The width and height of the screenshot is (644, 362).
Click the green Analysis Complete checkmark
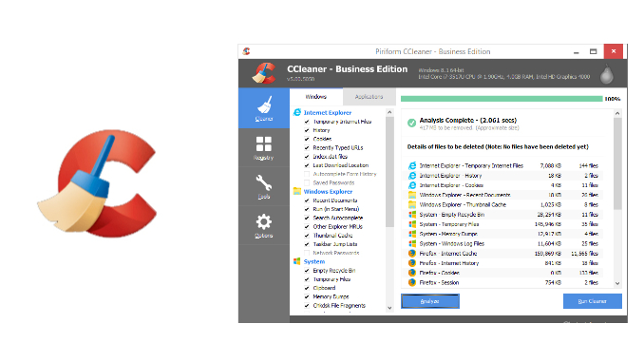pyautogui.click(x=411, y=123)
